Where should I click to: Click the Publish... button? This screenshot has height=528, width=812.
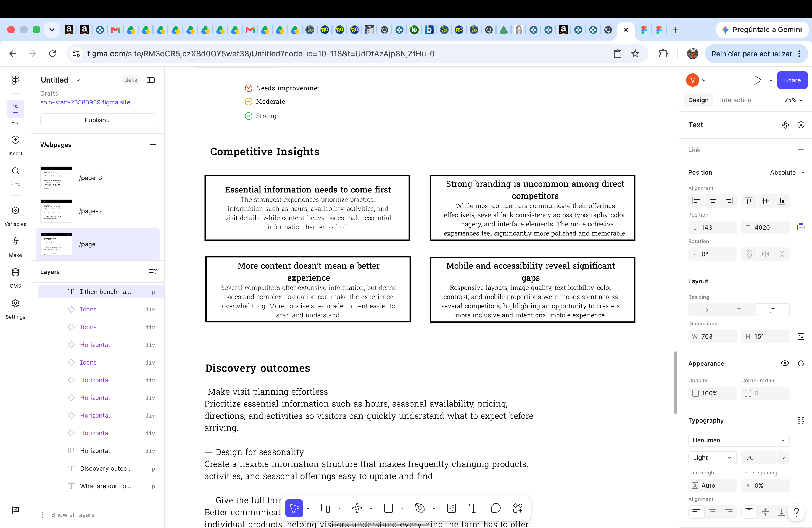pos(97,120)
